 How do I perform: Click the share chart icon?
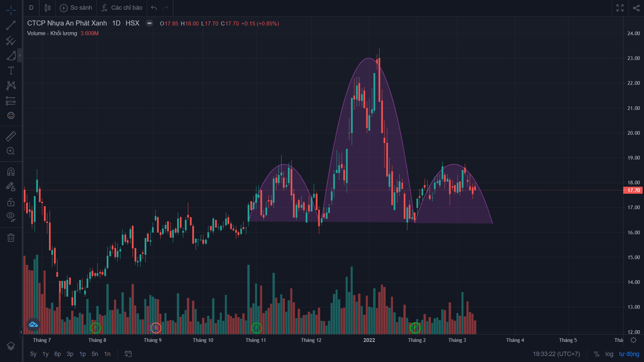click(x=636, y=8)
